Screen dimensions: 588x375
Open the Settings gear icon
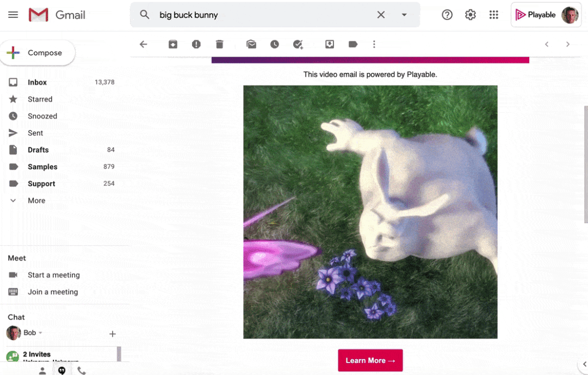point(471,15)
